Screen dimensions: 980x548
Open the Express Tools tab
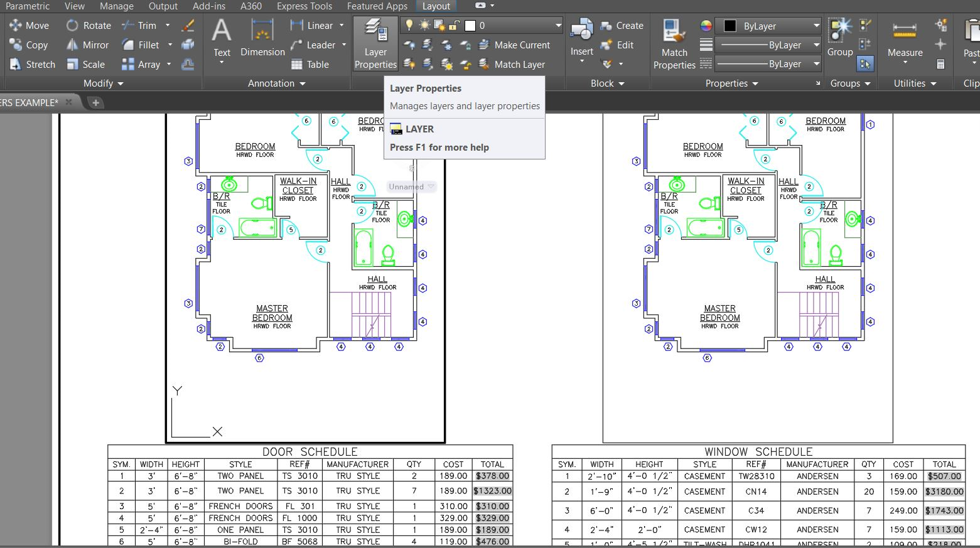coord(304,6)
